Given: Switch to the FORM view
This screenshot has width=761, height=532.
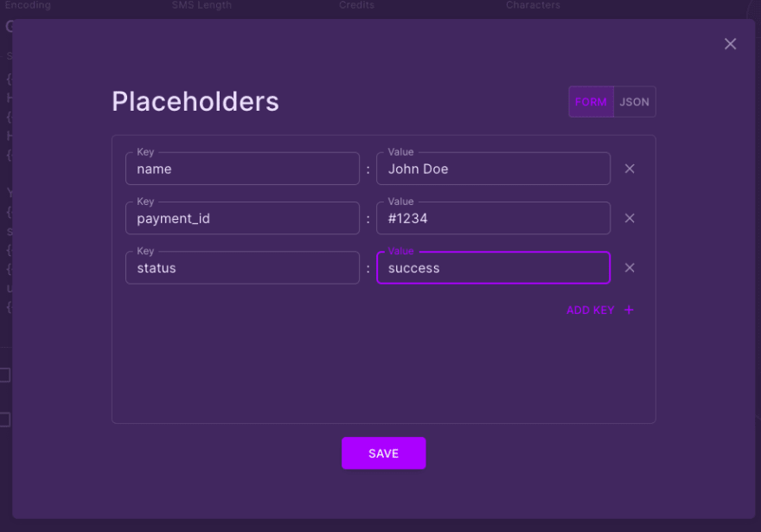Looking at the screenshot, I should click(x=591, y=101).
